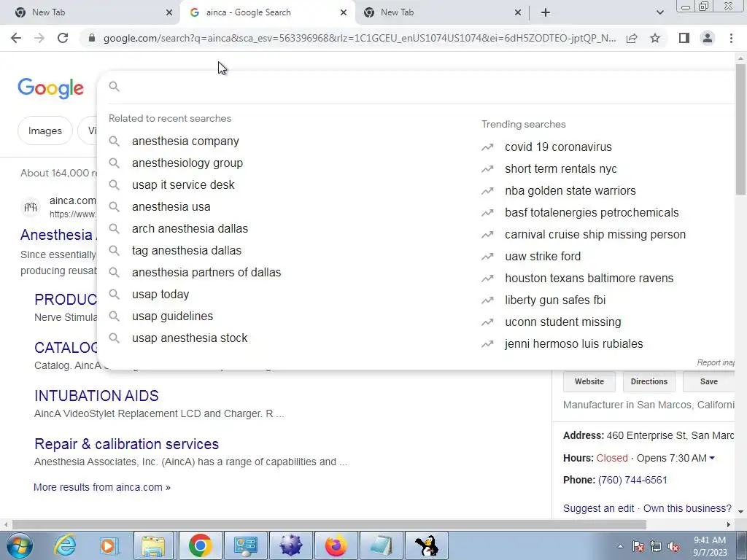Select suggestion tag anesthesia dallas

[x=187, y=251]
